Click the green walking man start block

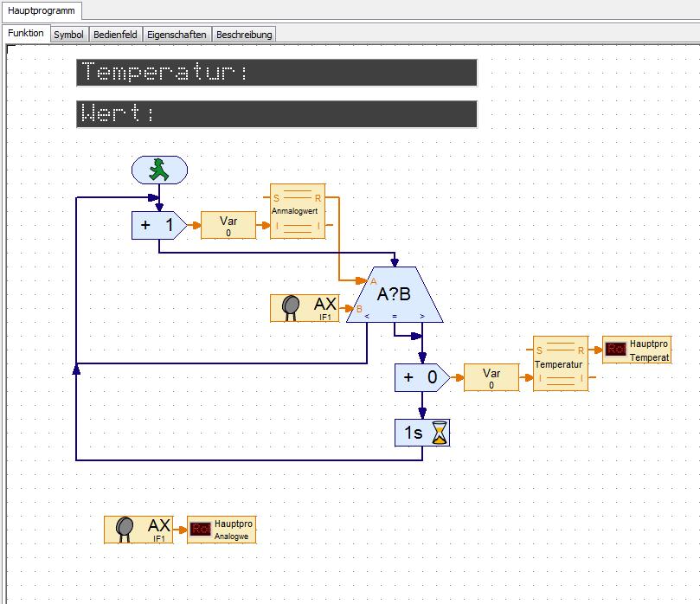(159, 170)
